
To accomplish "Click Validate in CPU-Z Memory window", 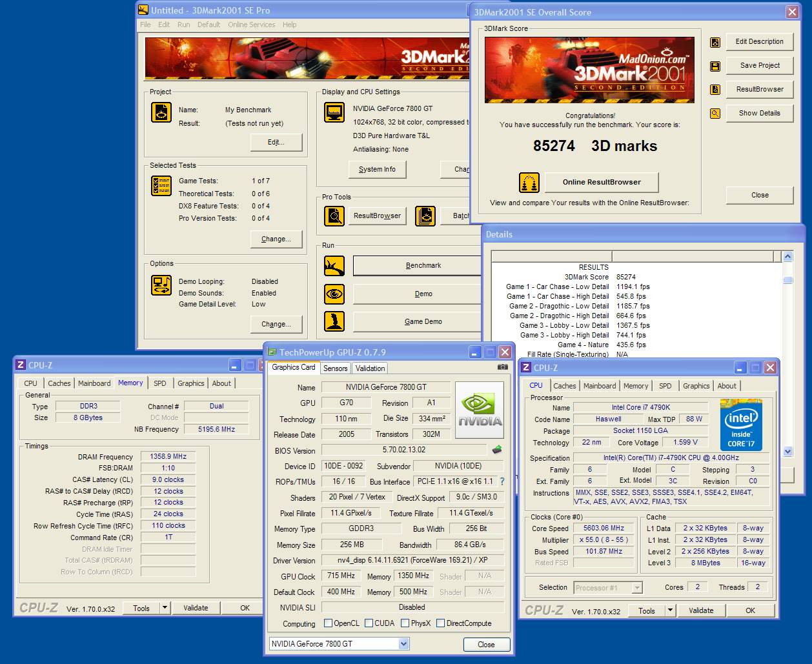I will coord(196,608).
